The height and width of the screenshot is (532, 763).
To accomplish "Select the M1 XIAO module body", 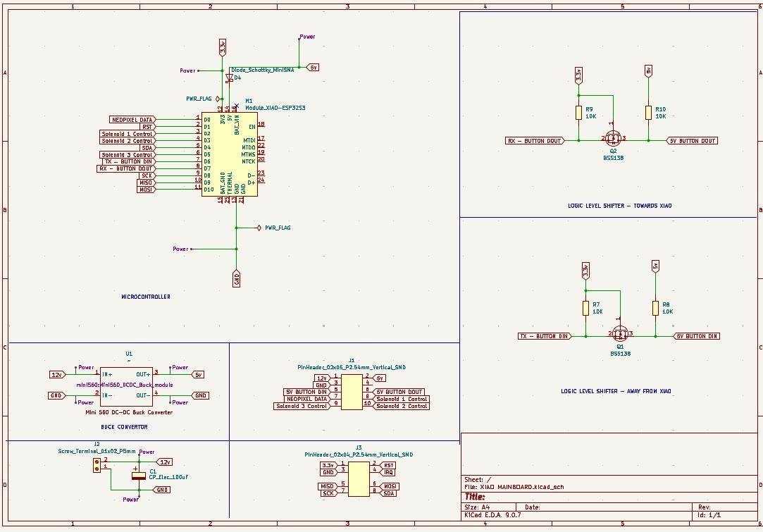I will 230,154.
